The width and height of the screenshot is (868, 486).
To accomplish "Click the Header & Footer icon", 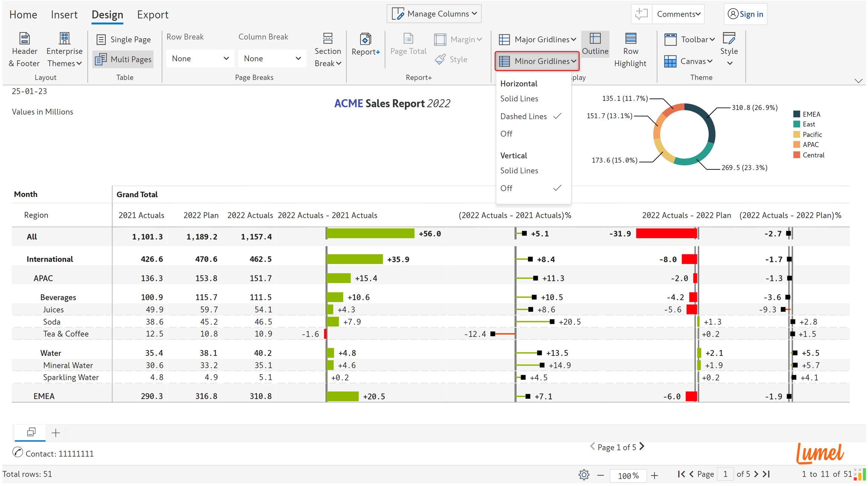I will (24, 39).
